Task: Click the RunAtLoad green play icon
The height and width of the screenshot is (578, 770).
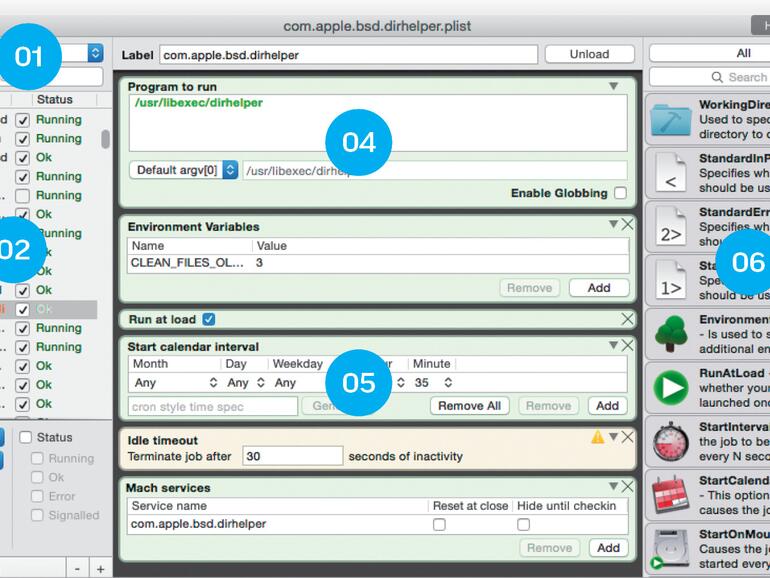Action: point(671,387)
